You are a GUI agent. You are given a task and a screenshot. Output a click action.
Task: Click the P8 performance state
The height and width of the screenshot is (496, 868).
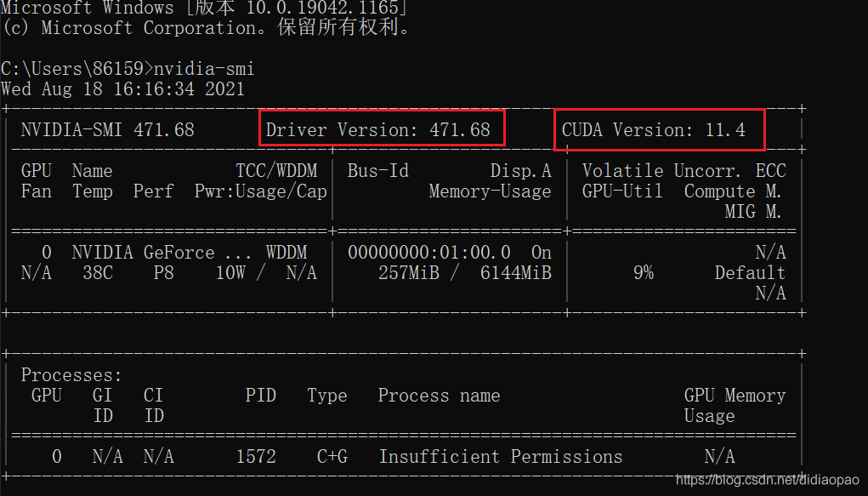point(163,273)
